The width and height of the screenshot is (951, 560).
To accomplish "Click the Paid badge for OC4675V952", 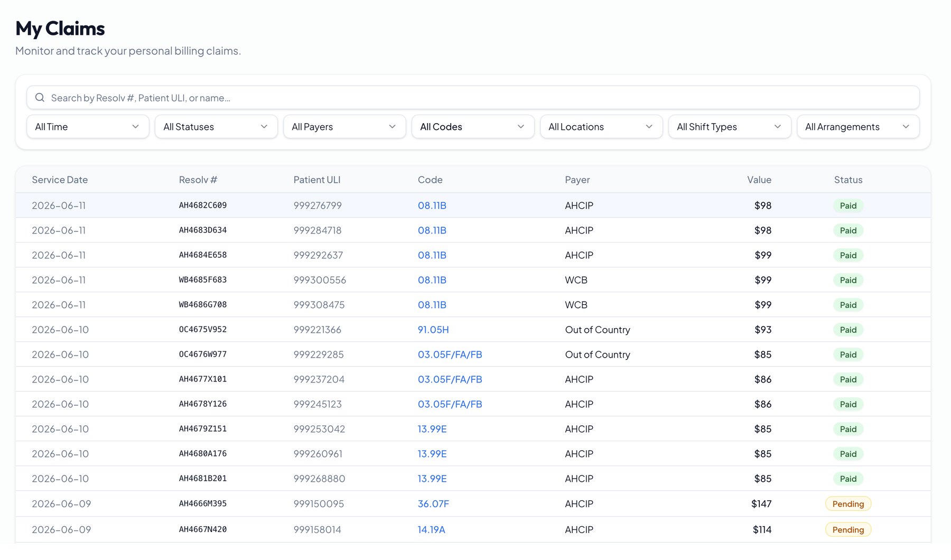I will [x=848, y=330].
